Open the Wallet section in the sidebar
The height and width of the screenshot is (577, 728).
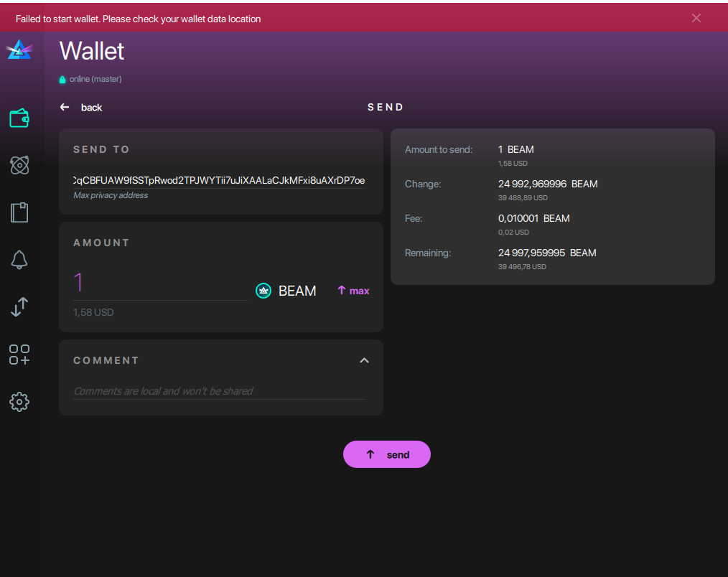[x=21, y=117]
